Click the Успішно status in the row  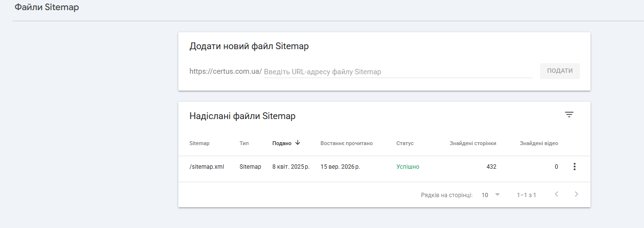click(x=408, y=167)
